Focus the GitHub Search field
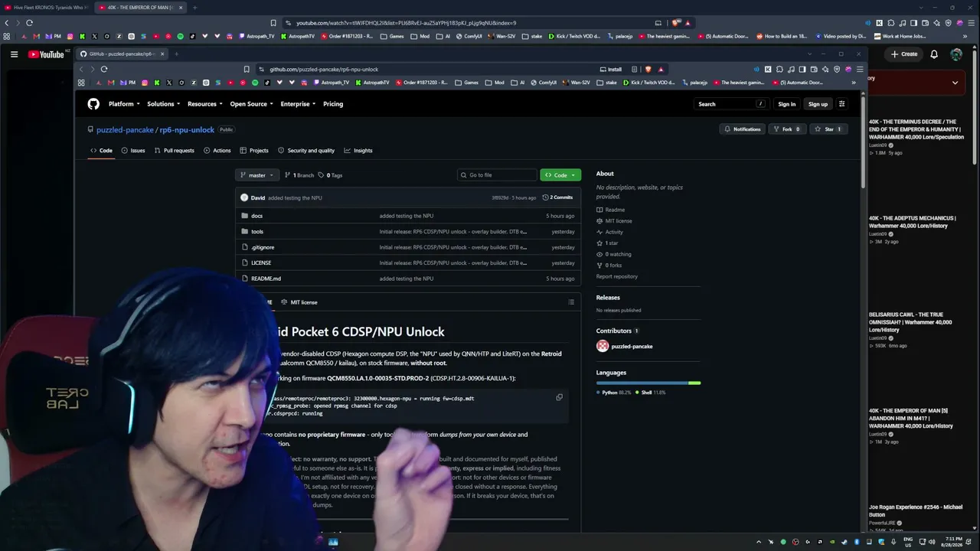Viewport: 980px width, 551px height. (x=731, y=104)
